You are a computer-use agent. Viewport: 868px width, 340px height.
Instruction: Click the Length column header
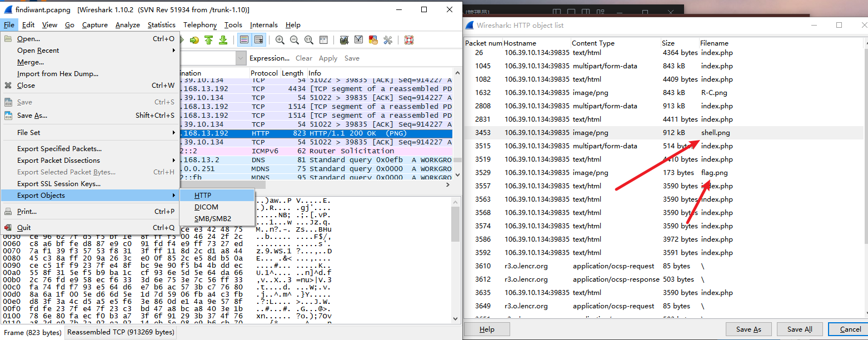(x=293, y=73)
